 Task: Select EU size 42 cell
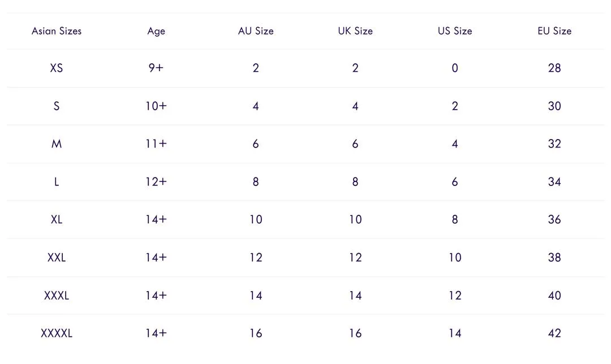click(554, 333)
